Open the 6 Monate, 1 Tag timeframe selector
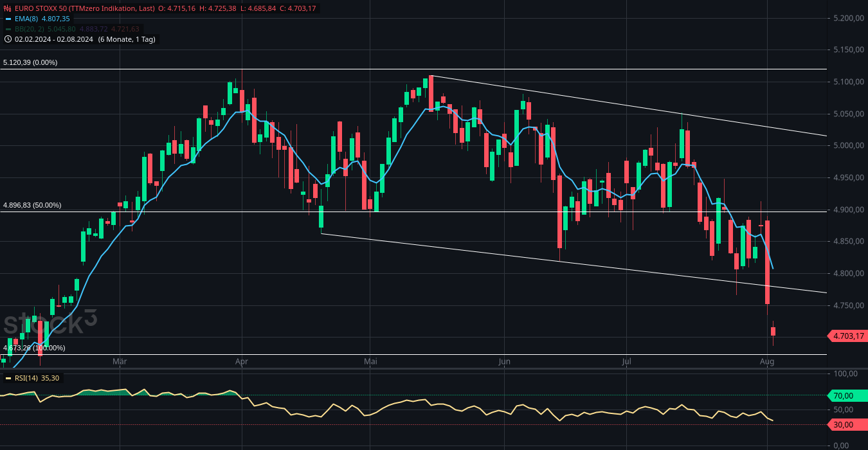 (125, 39)
